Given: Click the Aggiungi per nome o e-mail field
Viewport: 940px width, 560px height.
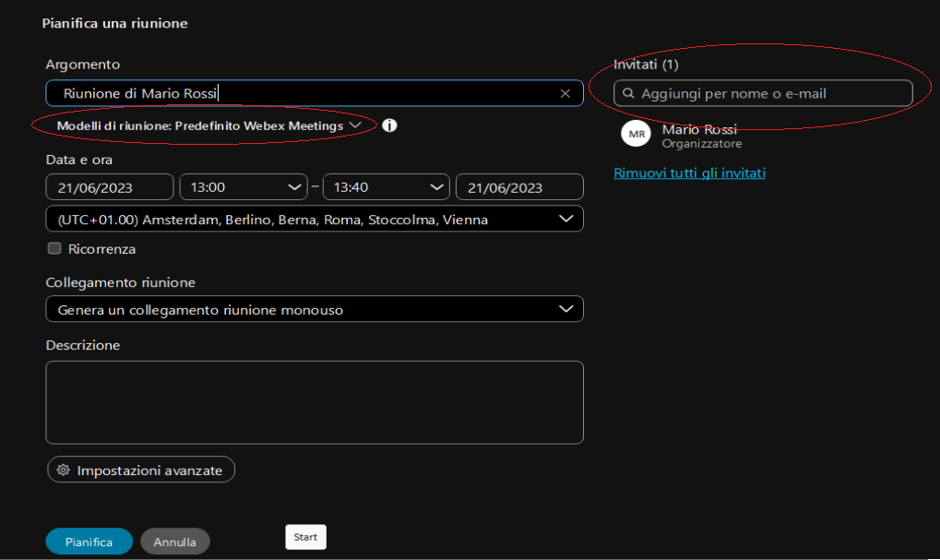Looking at the screenshot, I should [770, 93].
